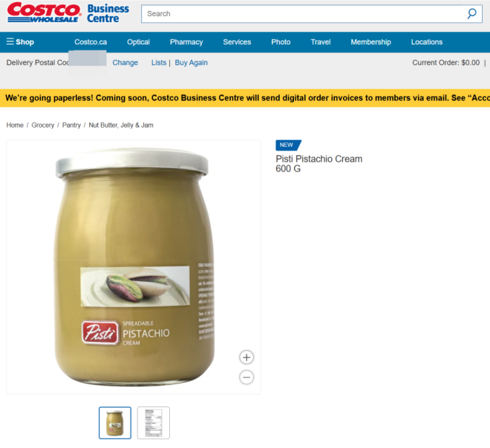
Task: Open the Membership page
Action: click(370, 42)
